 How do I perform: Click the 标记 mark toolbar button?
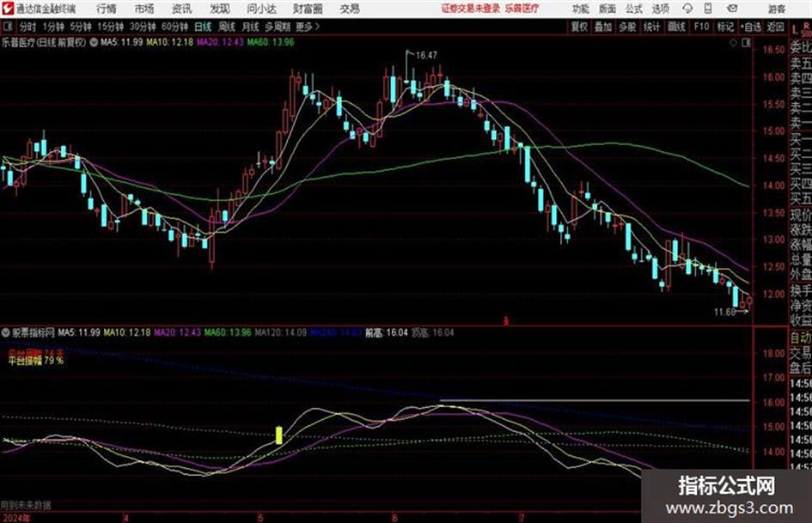pyautogui.click(x=725, y=27)
